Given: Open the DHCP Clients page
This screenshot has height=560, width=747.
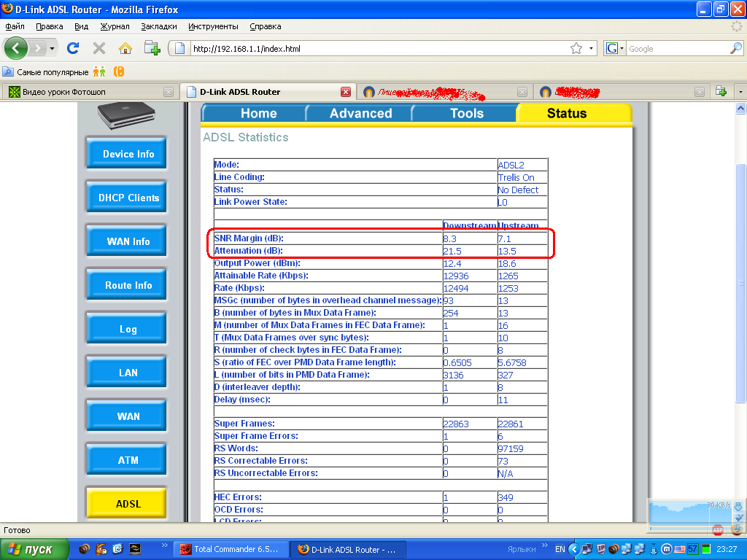Looking at the screenshot, I should coord(128,198).
